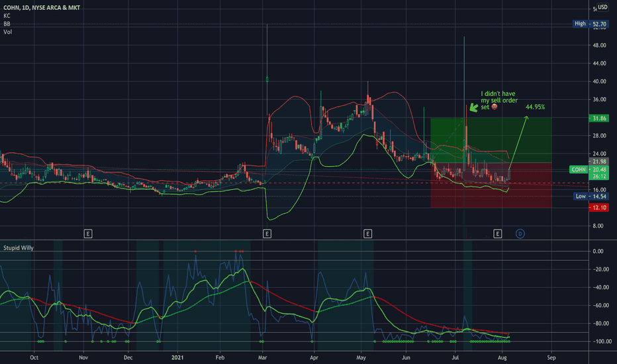Click 48.00 on the price axis

(x=599, y=45)
